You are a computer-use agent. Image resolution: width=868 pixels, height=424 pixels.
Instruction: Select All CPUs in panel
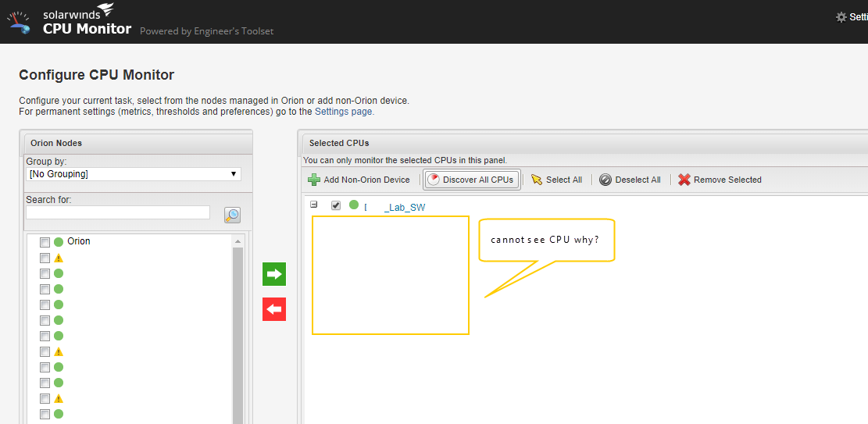[556, 180]
